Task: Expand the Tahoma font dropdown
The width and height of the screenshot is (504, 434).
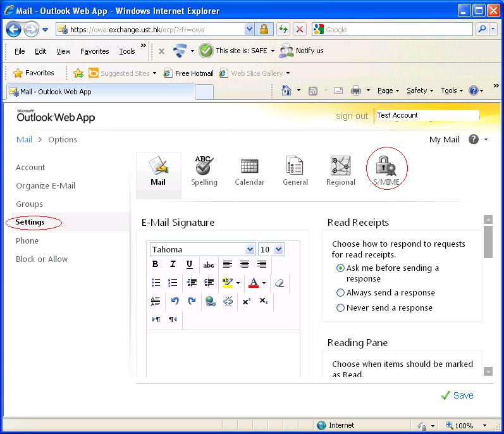Action: (249, 250)
